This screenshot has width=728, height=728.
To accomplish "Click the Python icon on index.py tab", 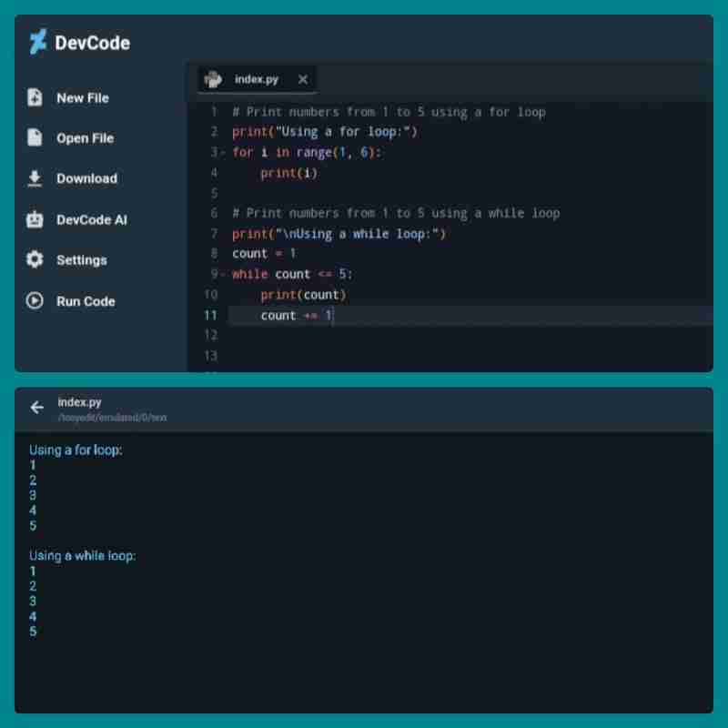I will tap(213, 79).
